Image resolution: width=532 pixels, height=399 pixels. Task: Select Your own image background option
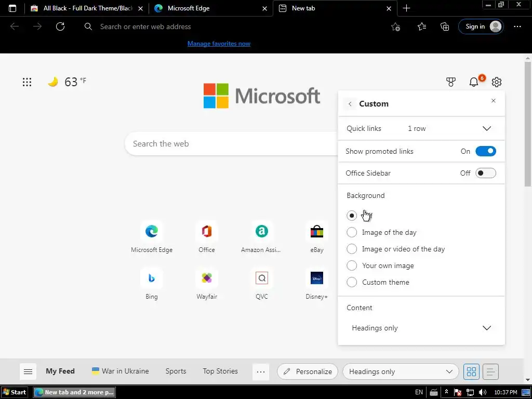point(352,265)
